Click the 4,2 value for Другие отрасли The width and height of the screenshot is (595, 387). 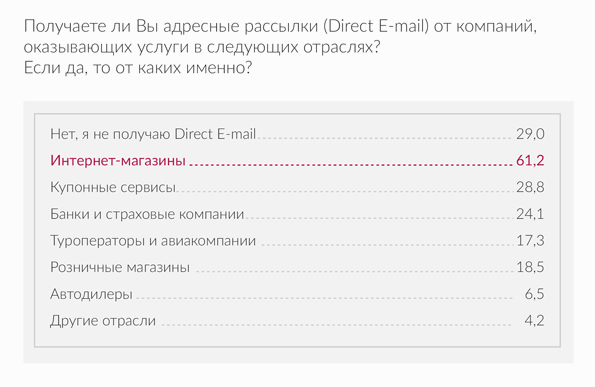coord(534,321)
